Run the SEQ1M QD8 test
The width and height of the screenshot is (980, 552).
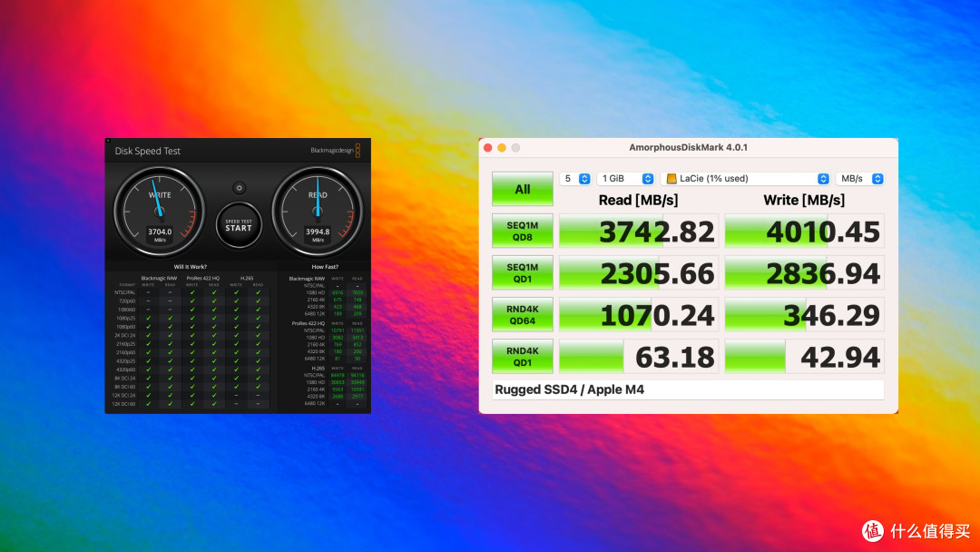(x=523, y=232)
